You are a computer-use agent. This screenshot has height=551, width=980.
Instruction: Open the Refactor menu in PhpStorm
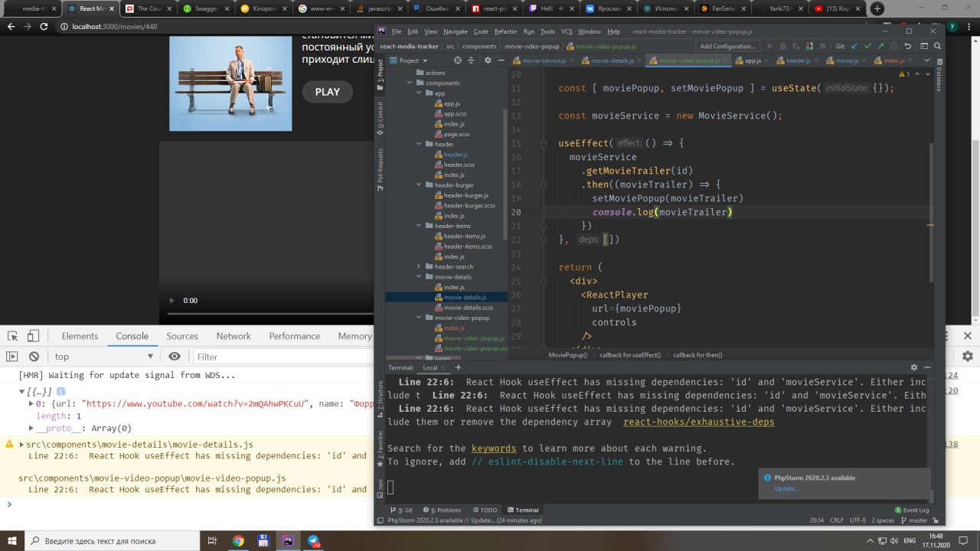click(505, 32)
